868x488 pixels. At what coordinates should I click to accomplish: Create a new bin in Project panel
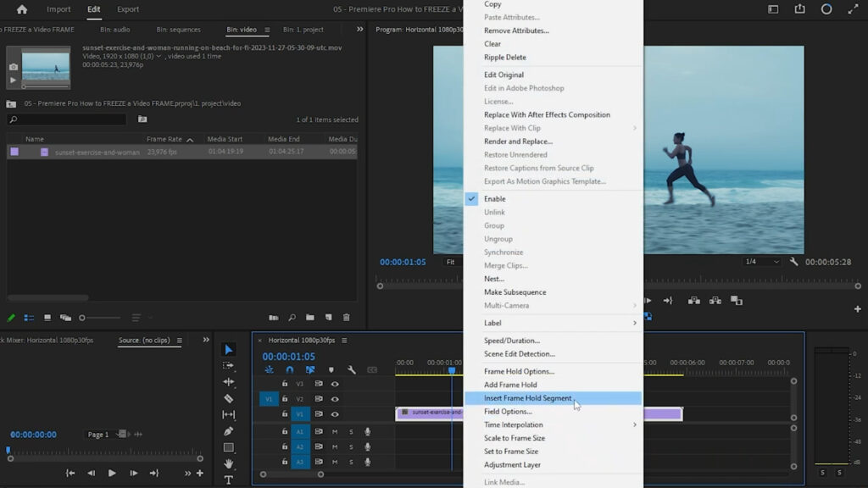click(x=310, y=318)
